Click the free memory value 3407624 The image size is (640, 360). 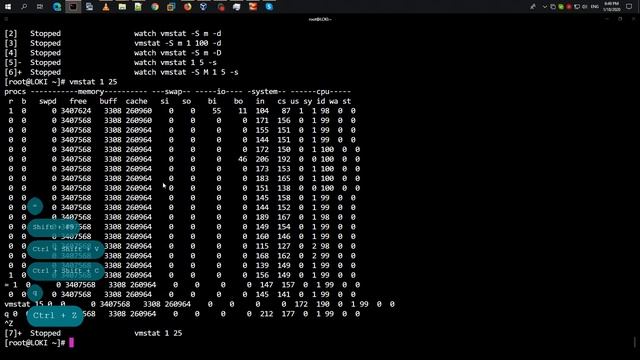(76, 111)
